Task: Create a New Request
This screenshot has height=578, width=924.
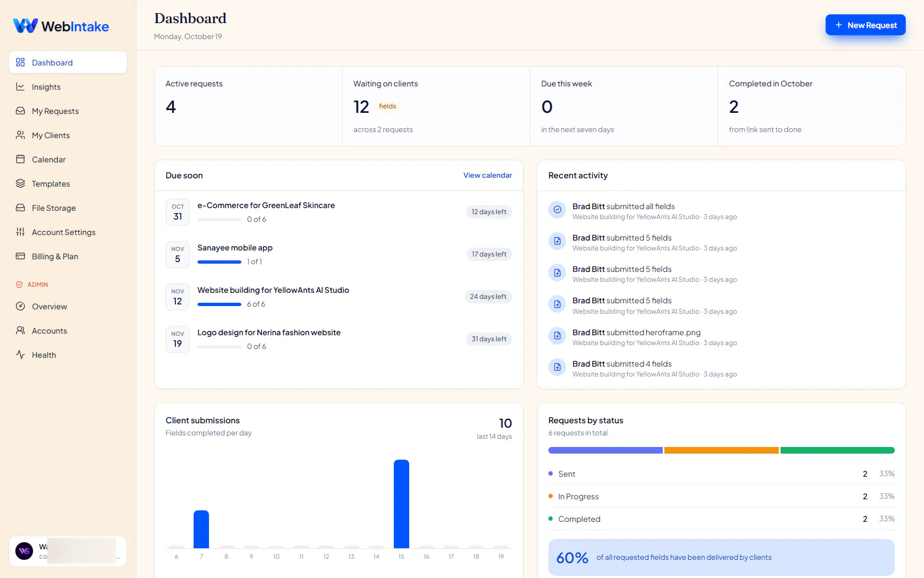Action: tap(865, 25)
